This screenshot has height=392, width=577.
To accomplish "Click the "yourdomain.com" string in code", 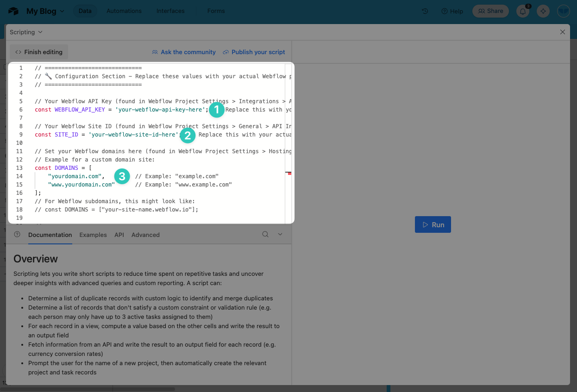I will click(x=75, y=176).
